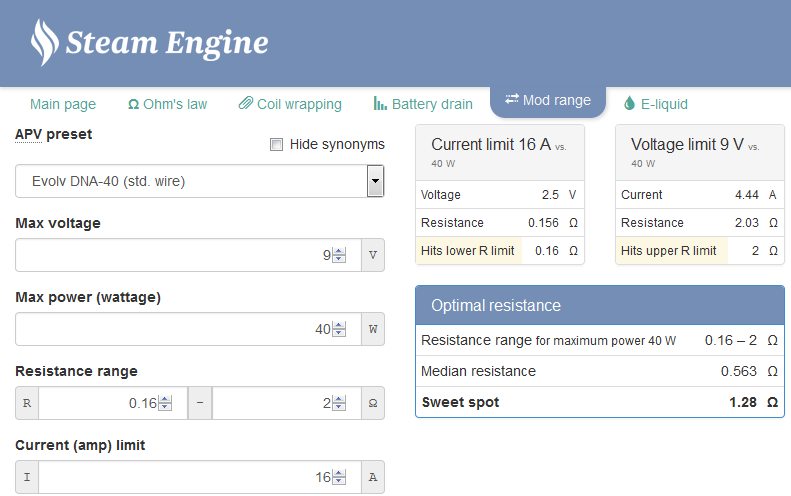Click the bar chart icon for Battery drain
Image resolution: width=791 pixels, height=496 pixels.
(380, 104)
